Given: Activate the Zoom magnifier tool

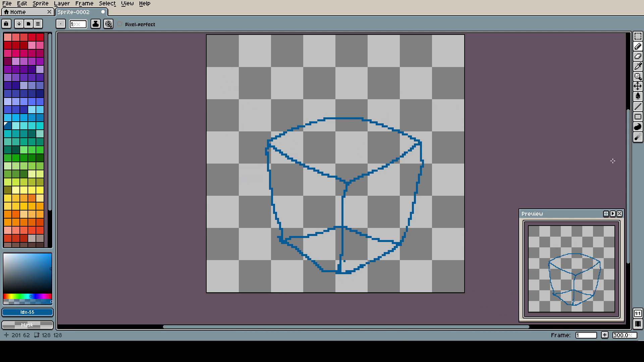Looking at the screenshot, I should (638, 76).
